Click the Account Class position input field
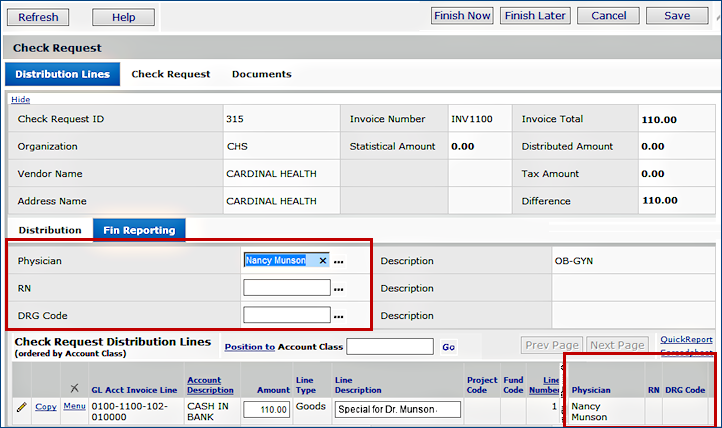 (x=389, y=347)
